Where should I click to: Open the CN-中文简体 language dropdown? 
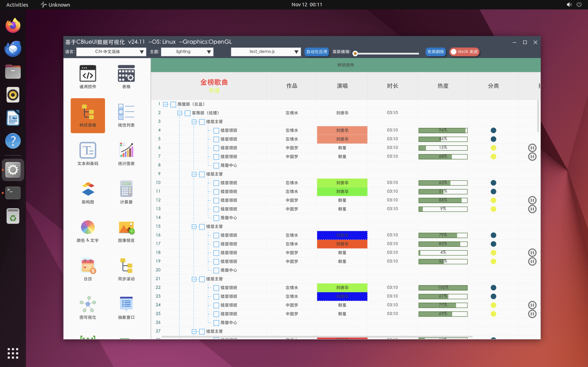tap(111, 52)
